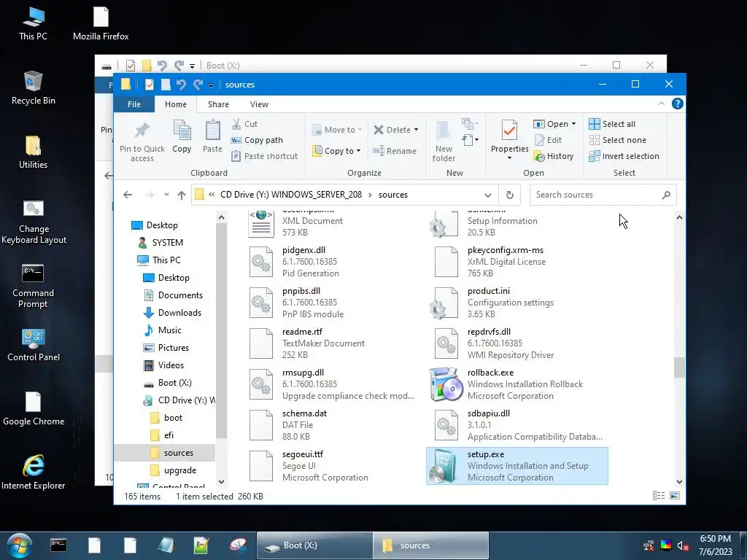
Task: Click the Help question mark icon
Action: pyautogui.click(x=677, y=104)
